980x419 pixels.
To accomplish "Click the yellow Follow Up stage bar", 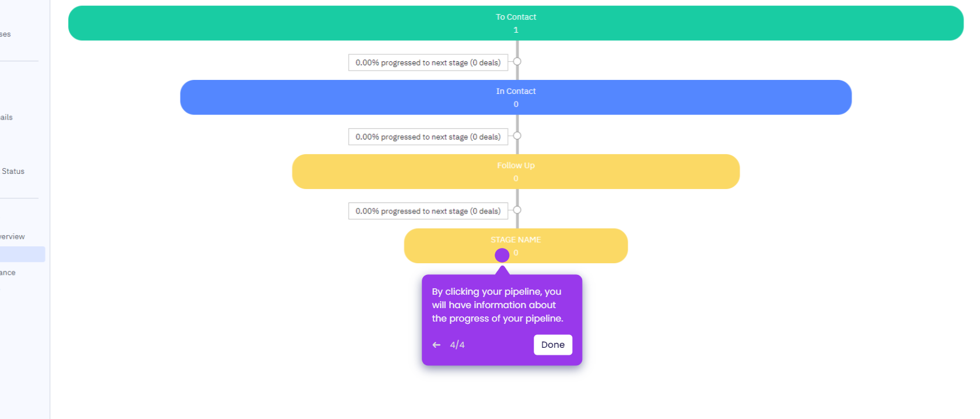I will 516,171.
